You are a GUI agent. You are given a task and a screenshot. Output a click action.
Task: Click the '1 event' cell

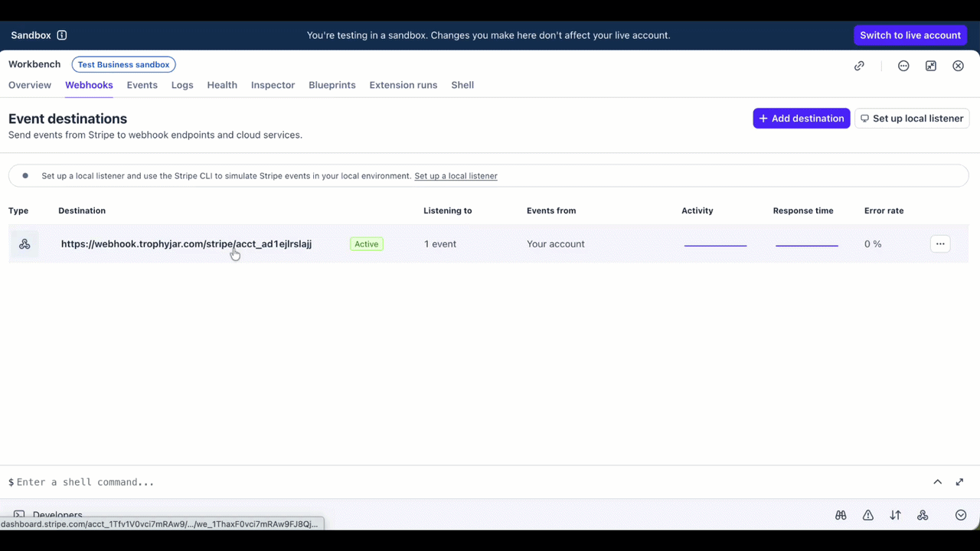point(440,244)
